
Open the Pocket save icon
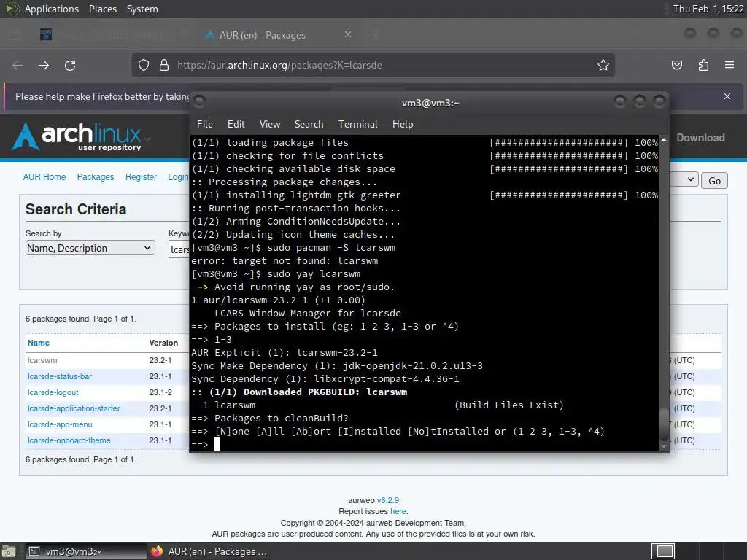click(676, 65)
